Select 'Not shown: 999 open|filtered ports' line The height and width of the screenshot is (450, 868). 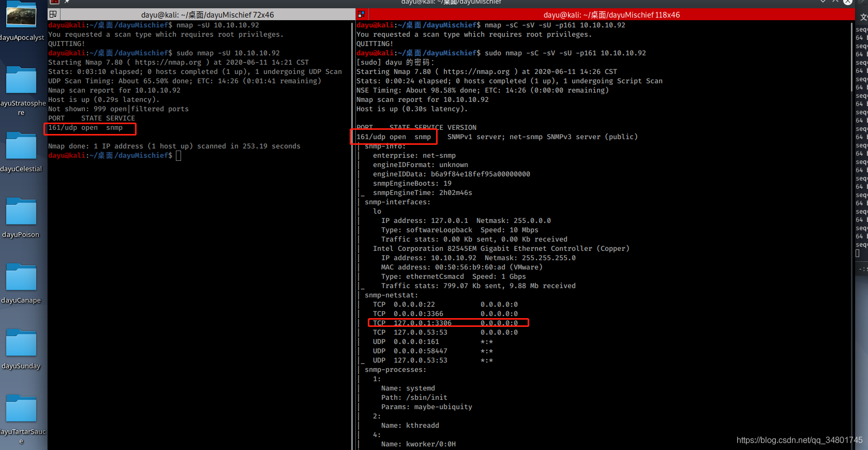point(118,109)
